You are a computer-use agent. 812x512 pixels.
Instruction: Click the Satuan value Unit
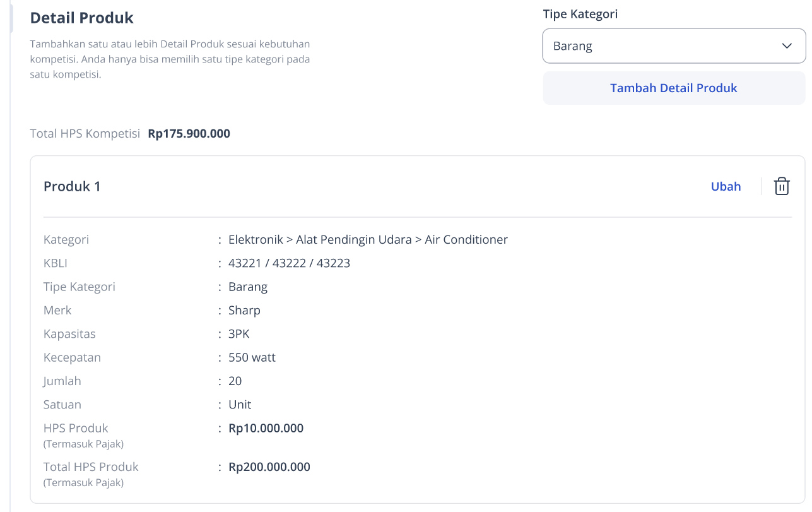[x=240, y=405]
